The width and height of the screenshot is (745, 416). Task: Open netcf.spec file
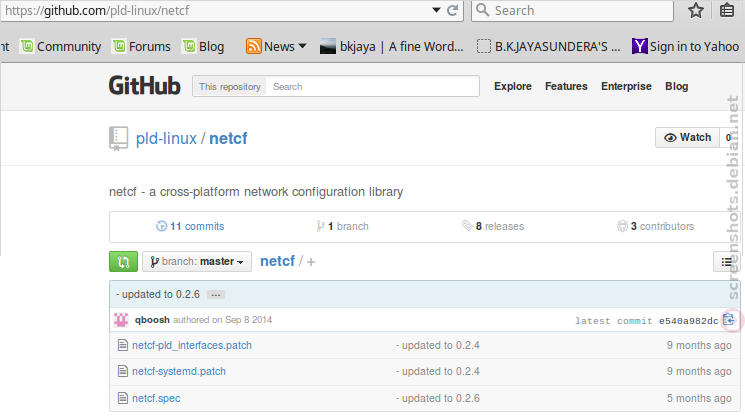[x=156, y=398]
